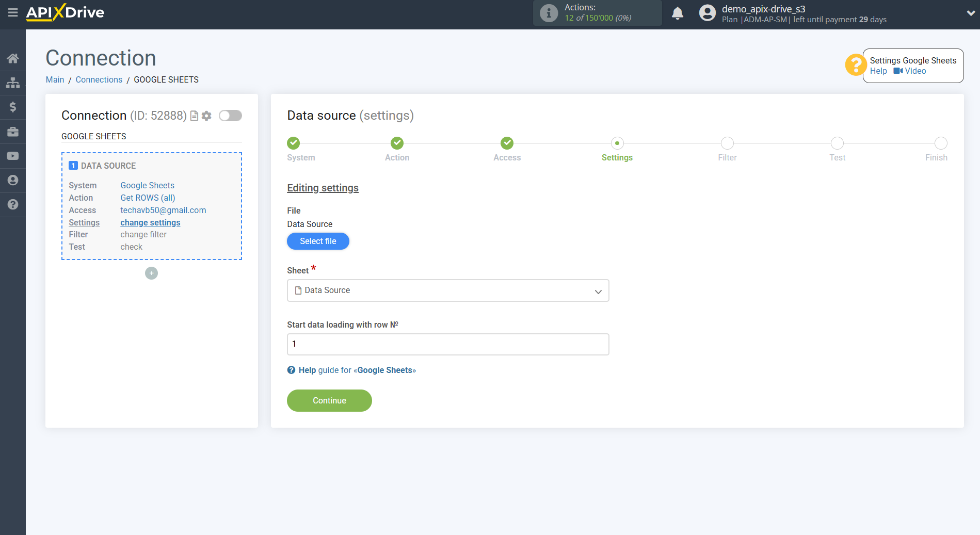Click change settings in the Data Source card
Image resolution: width=980 pixels, height=535 pixels.
(150, 222)
